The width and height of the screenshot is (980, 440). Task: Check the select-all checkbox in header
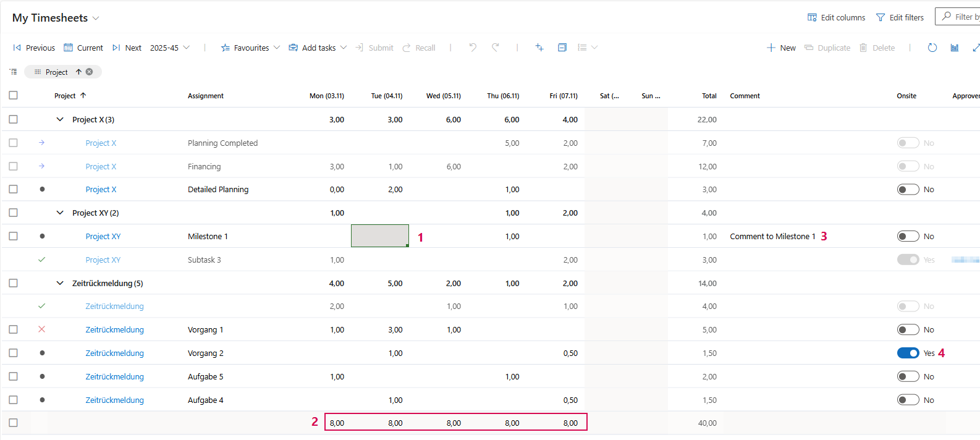pyautogui.click(x=14, y=95)
